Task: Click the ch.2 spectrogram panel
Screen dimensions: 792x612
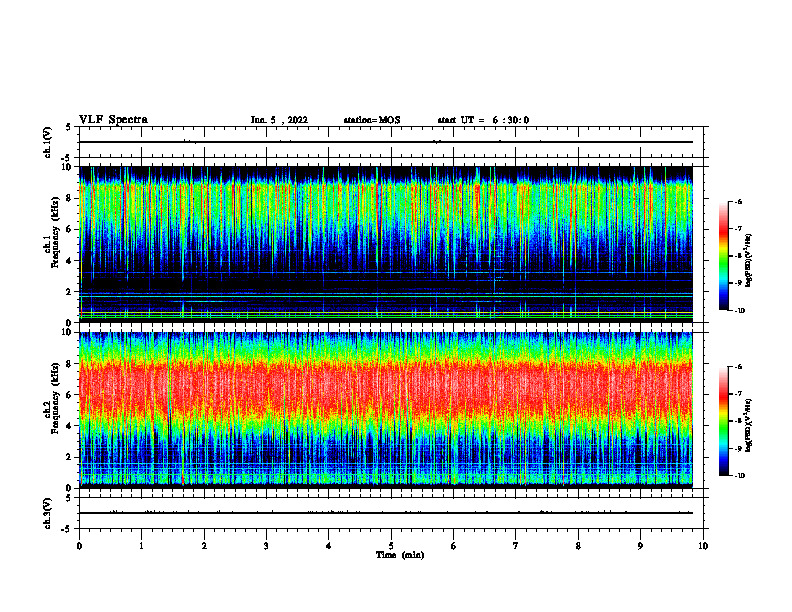Action: tap(386, 410)
